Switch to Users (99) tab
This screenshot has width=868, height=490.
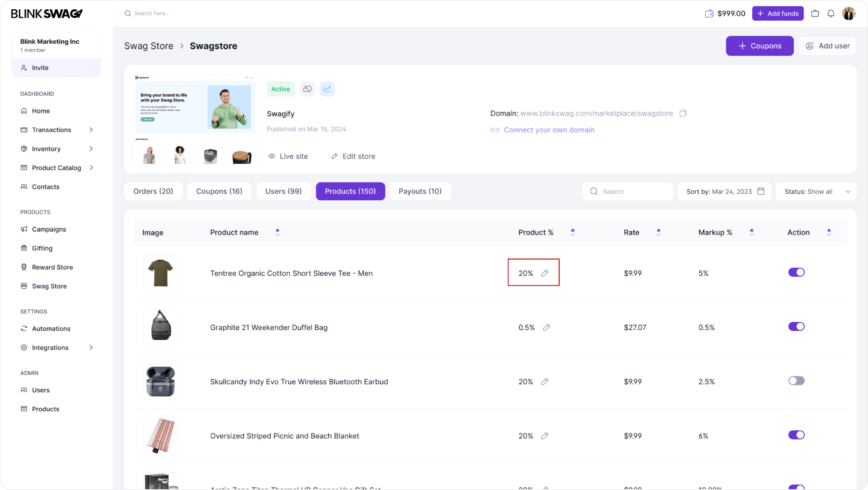coord(284,191)
